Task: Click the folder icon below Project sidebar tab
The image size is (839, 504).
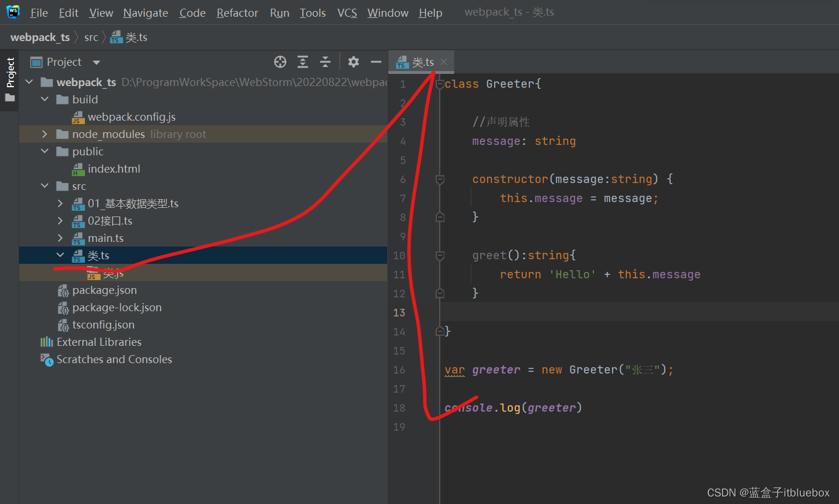Action: [x=10, y=98]
